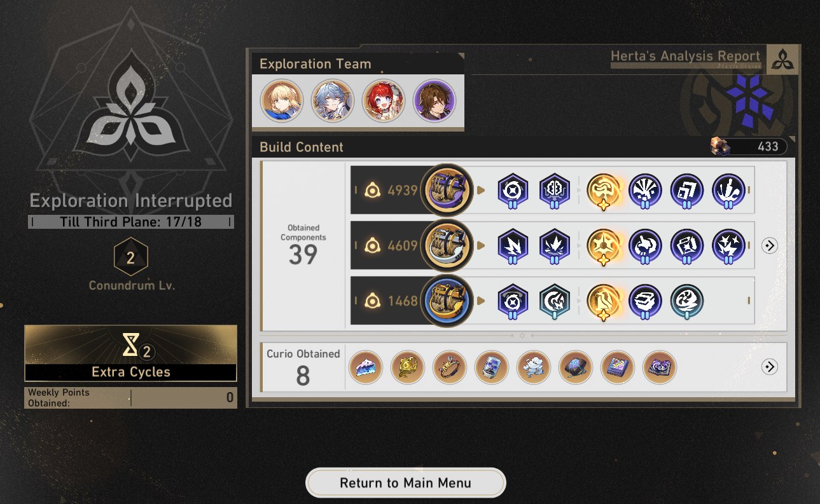The image size is (820, 504).
Task: Click the 4939 row purple gear component
Action: 447,189
